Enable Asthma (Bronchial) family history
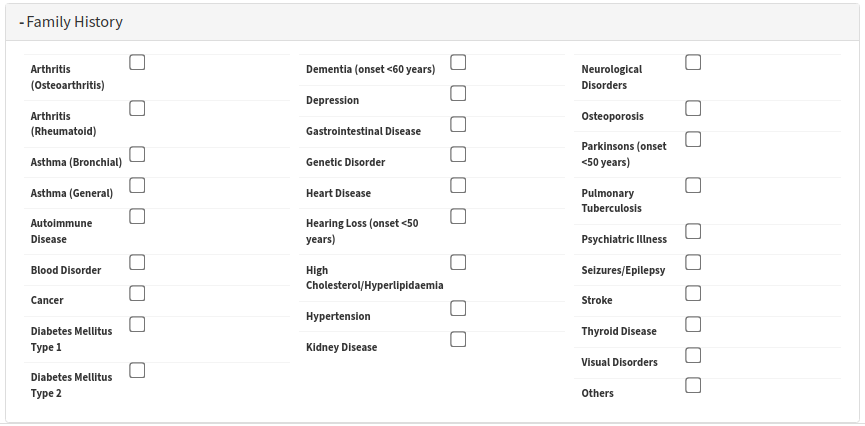The image size is (865, 426). pos(138,154)
